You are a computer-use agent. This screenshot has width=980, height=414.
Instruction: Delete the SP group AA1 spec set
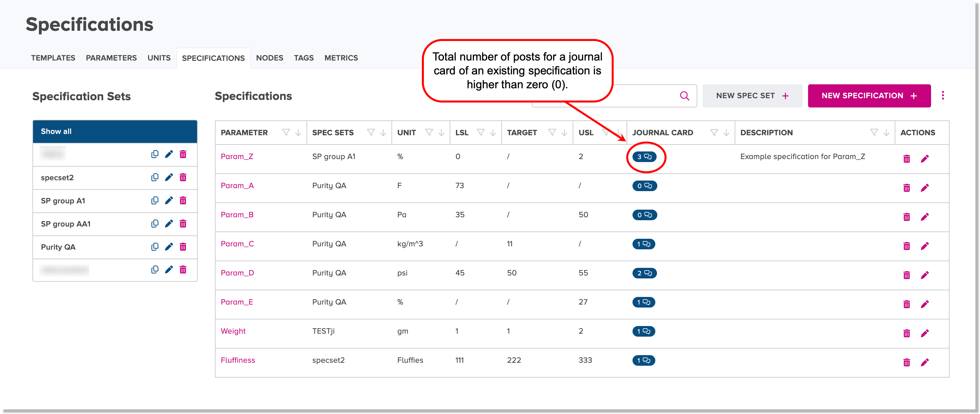[x=183, y=224]
